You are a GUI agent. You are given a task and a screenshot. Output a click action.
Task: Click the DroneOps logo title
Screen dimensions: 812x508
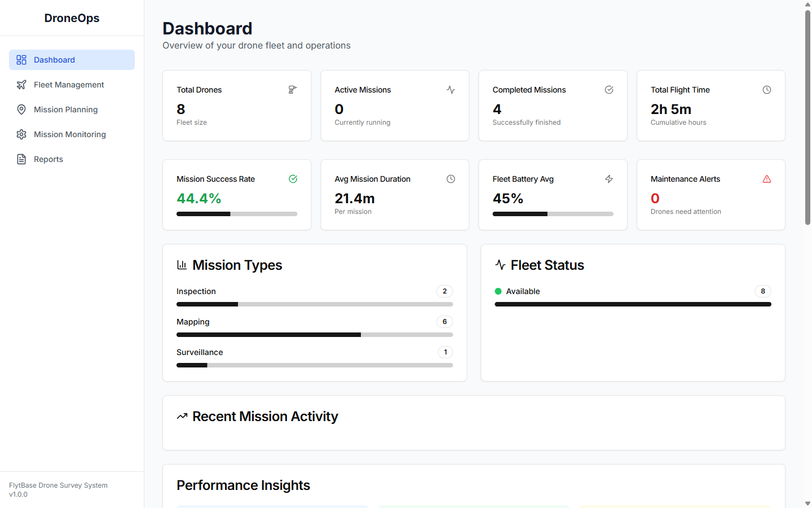[x=72, y=18]
